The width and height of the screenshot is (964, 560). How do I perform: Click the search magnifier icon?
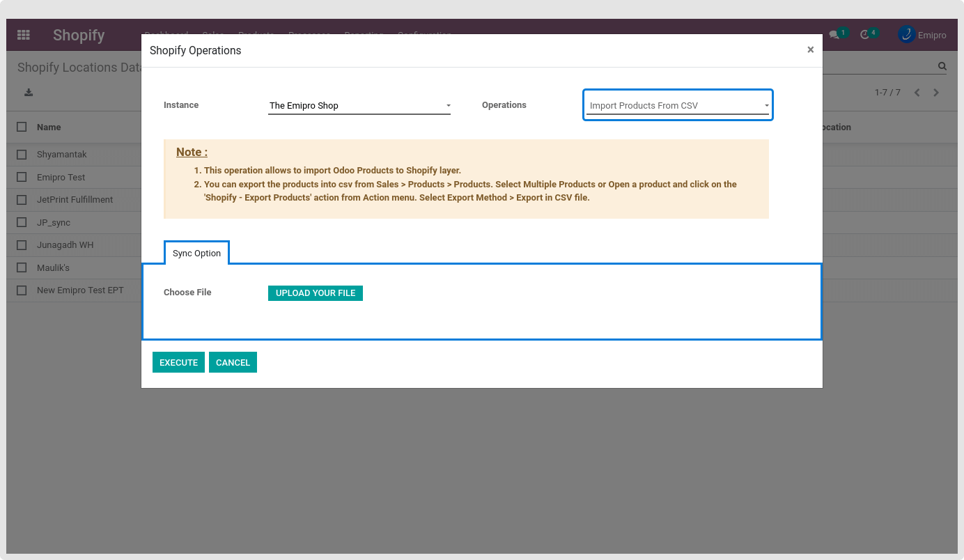tap(942, 67)
